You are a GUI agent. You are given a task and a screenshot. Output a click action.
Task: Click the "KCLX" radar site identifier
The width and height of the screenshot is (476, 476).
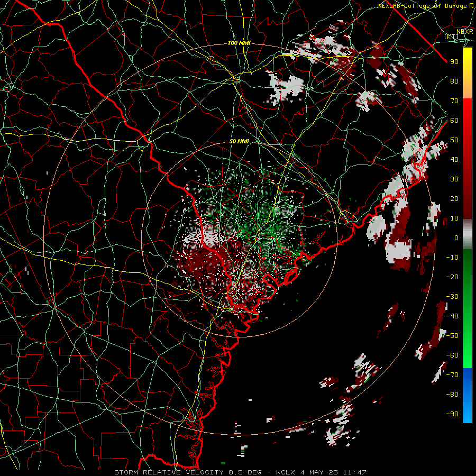[286, 472]
